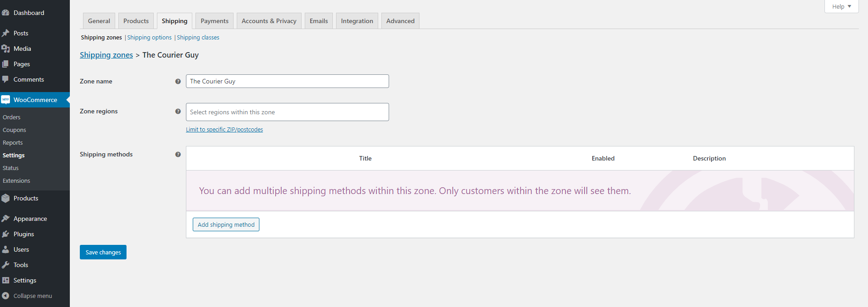Go to Shipping classes section

coord(198,38)
